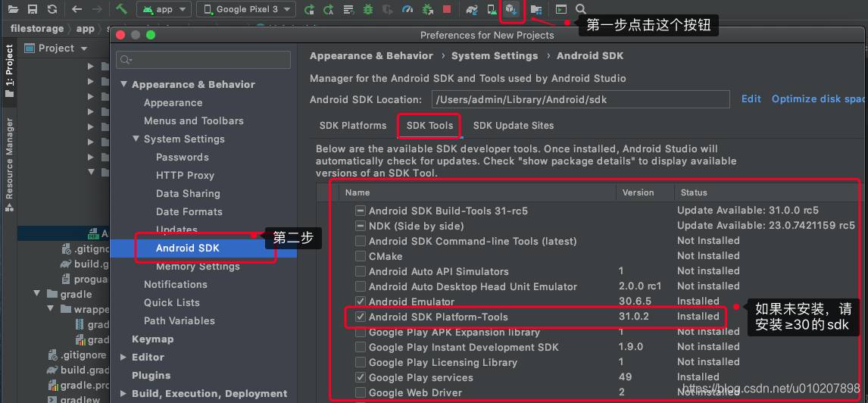
Task: Select the SDK Tools tab
Action: 429,126
